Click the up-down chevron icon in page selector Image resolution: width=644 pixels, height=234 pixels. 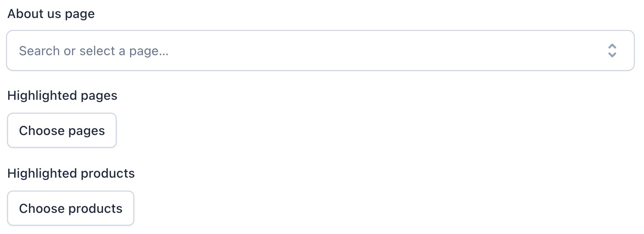point(612,51)
